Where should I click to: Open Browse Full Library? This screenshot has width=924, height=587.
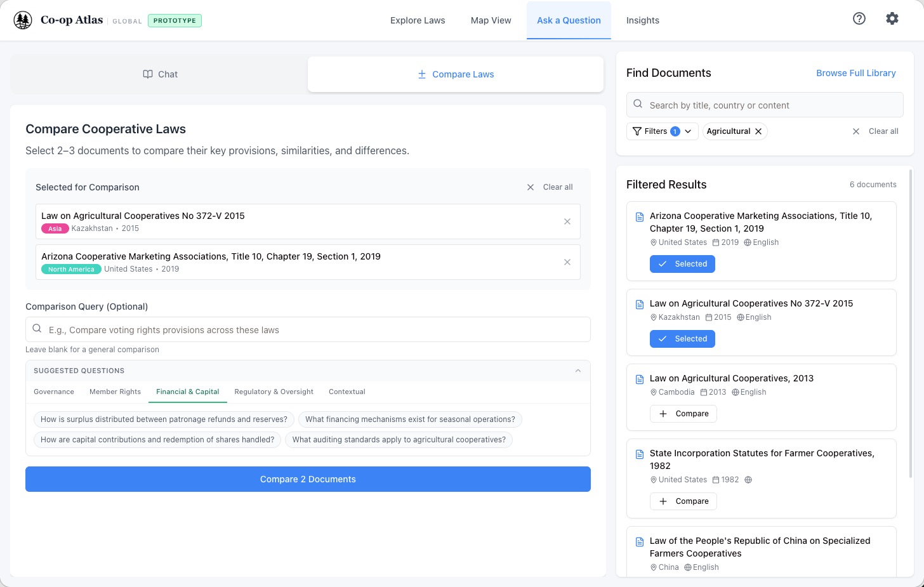[x=855, y=72]
